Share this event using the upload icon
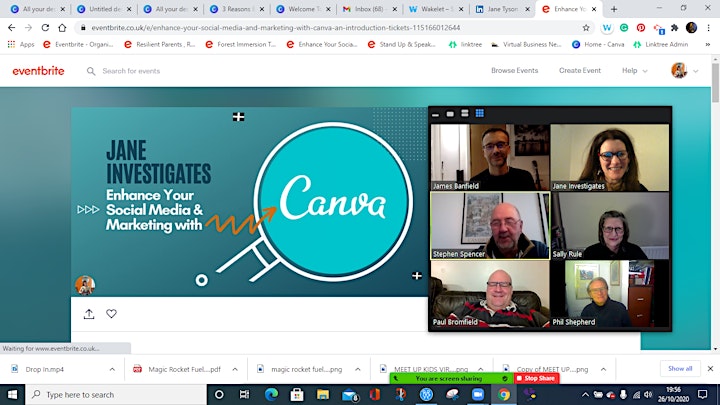The width and height of the screenshot is (720, 405). (89, 314)
